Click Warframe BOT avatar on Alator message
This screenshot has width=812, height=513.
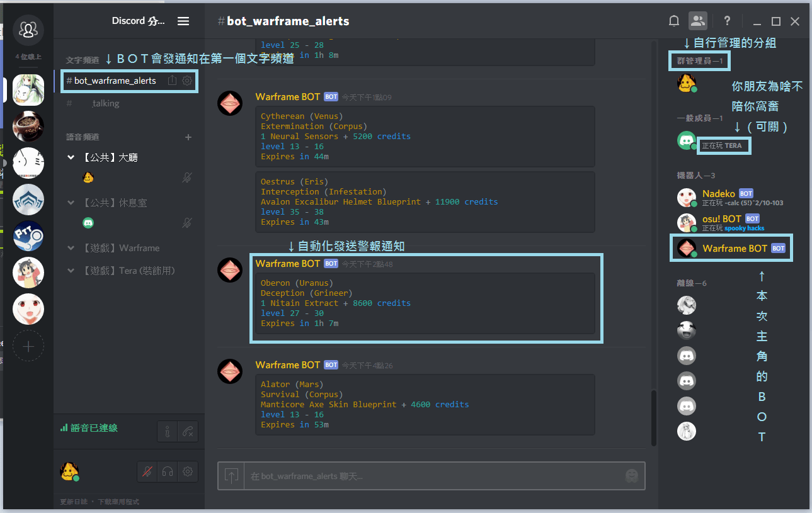coord(230,371)
